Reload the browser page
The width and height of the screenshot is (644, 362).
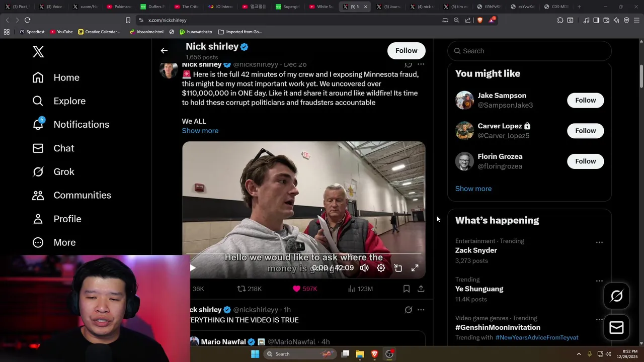[27, 20]
